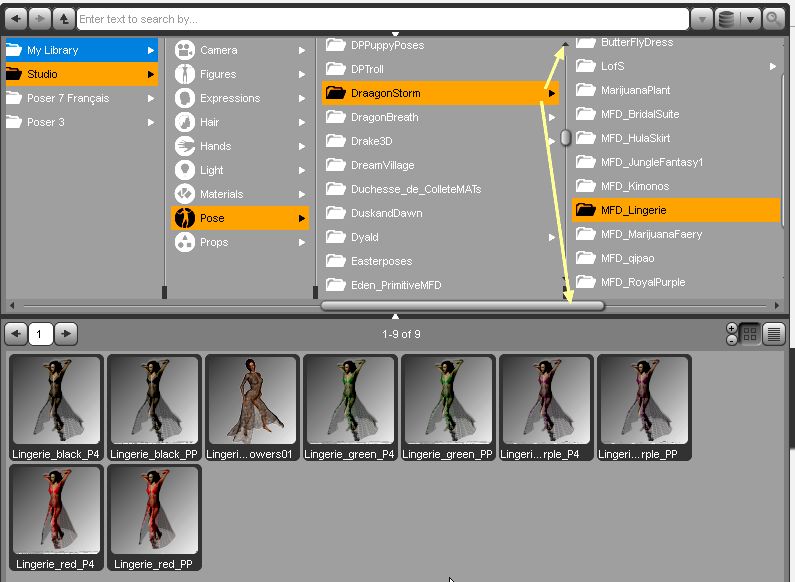
Task: Open the DraagonStorm folder
Action: click(x=440, y=93)
